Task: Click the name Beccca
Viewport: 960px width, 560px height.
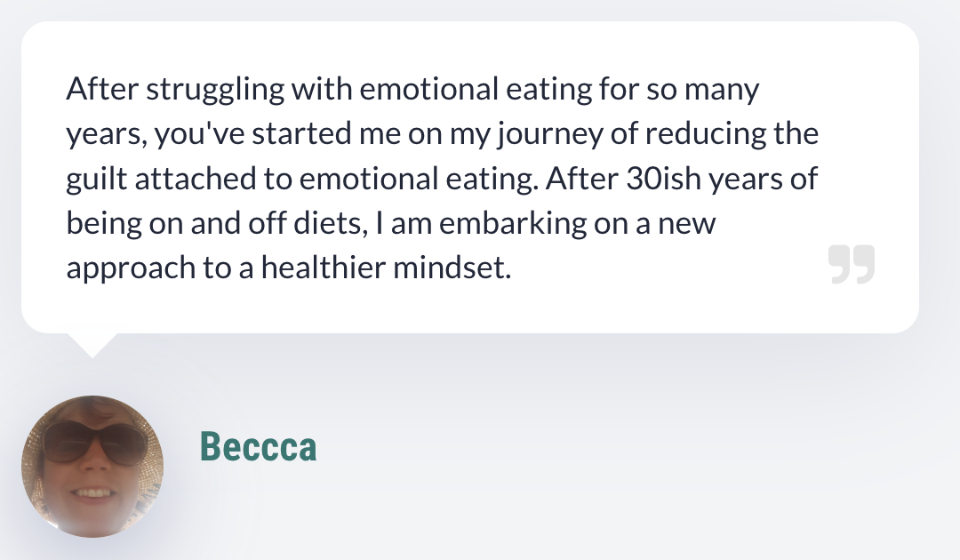Action: tap(258, 446)
